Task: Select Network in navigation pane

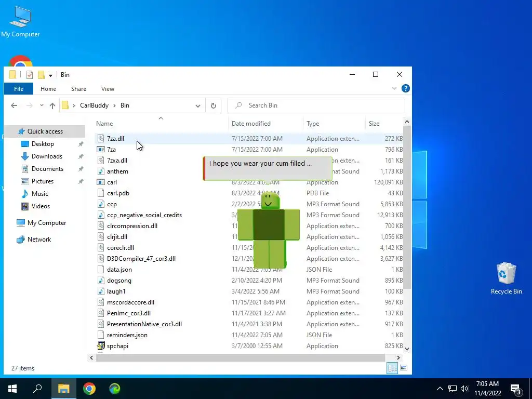Action: tap(39, 240)
